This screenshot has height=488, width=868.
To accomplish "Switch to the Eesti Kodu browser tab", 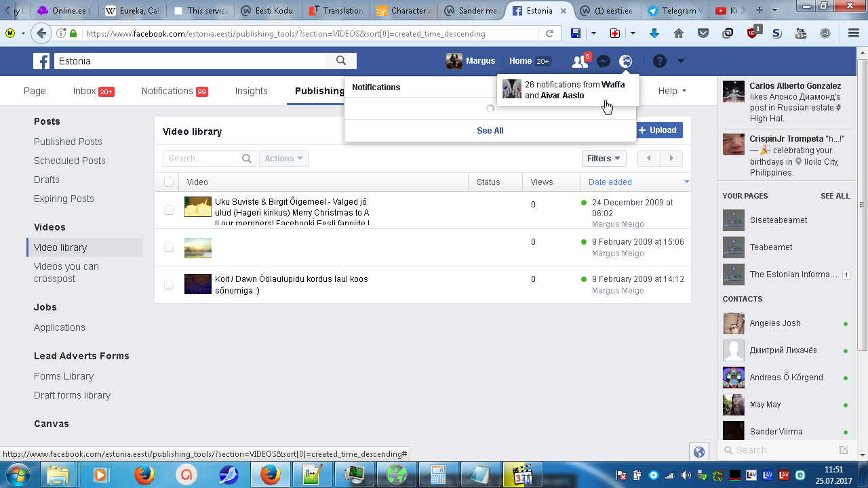I will tap(268, 11).
